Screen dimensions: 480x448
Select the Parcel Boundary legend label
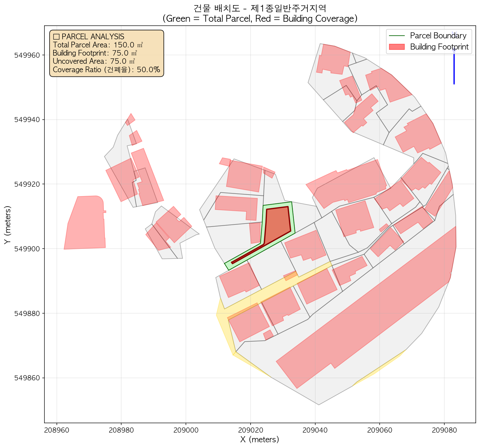438,36
